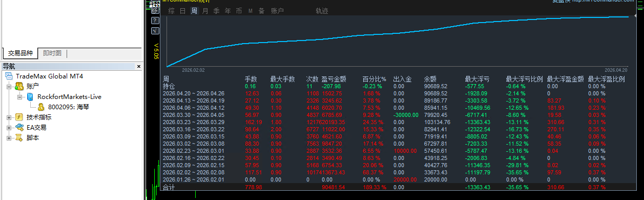Click the 最大浮亏比例 column header
644x200 pixels.
pyautogui.click(x=525, y=79)
